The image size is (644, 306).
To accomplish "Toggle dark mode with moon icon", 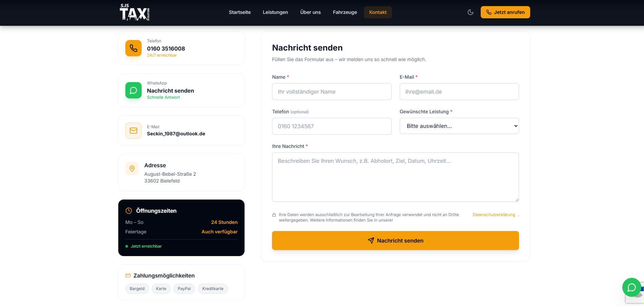I will (x=470, y=12).
